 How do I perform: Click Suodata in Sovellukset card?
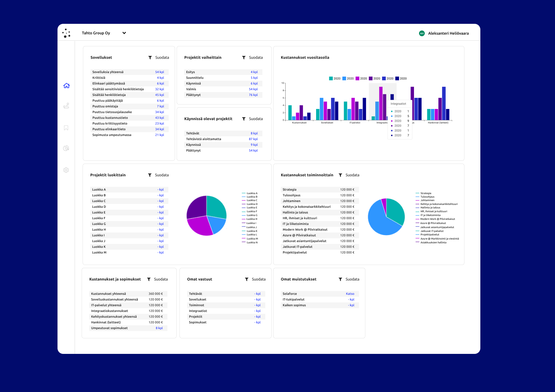pyautogui.click(x=162, y=57)
